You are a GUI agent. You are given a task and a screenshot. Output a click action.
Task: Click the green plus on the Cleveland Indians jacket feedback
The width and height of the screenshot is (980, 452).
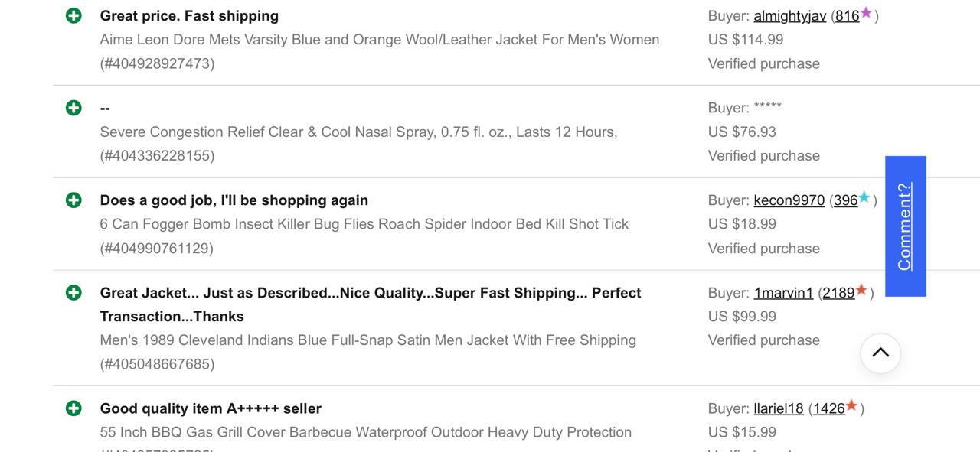pos(73,292)
